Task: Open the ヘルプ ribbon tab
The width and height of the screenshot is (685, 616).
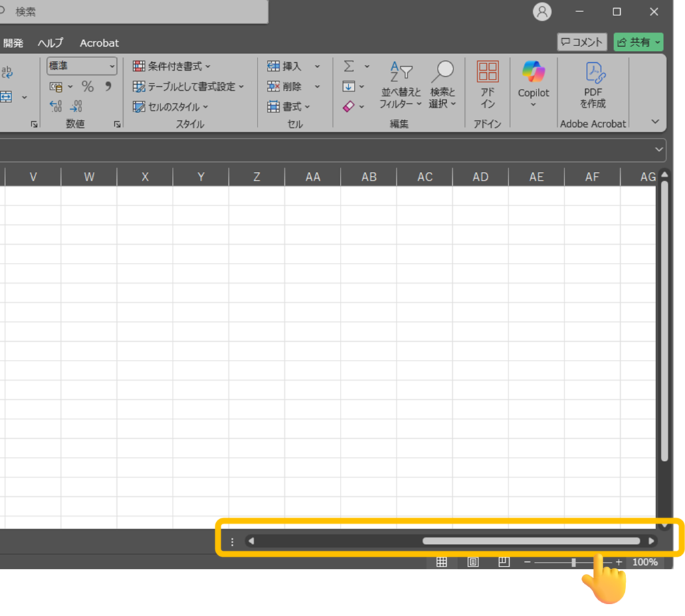Action: coord(50,43)
